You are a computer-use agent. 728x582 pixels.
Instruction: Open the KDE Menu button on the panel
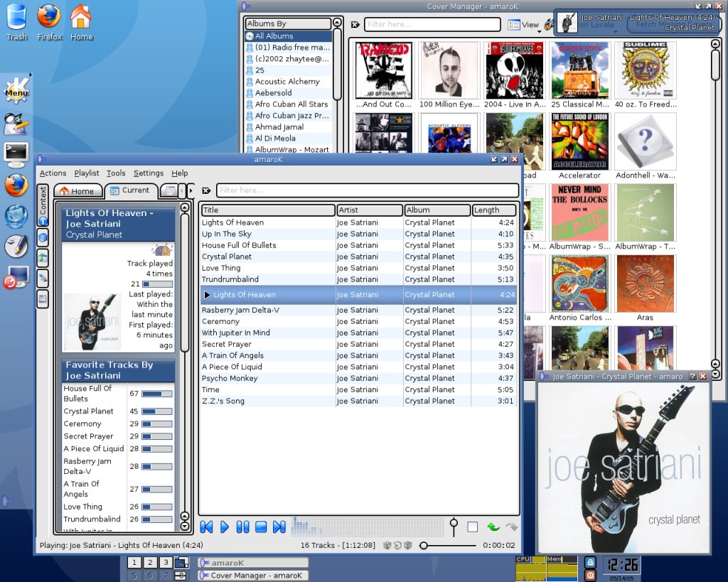[16, 91]
